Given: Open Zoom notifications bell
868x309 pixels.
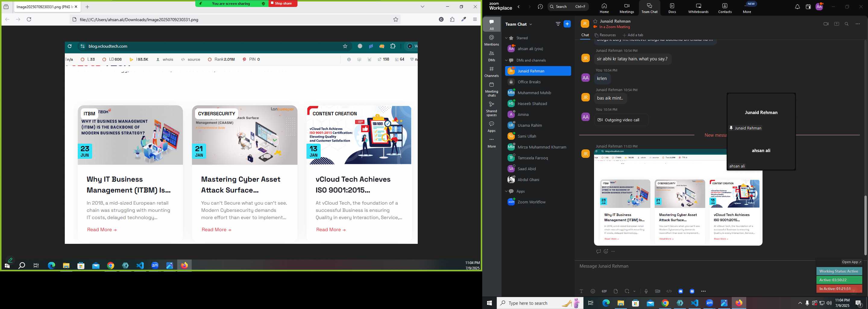Looking at the screenshot, I should (x=797, y=7).
